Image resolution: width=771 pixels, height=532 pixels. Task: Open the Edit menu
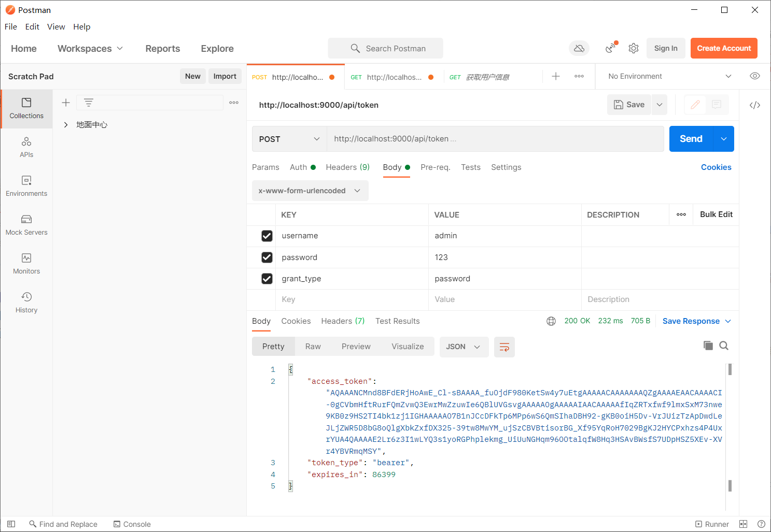click(32, 27)
